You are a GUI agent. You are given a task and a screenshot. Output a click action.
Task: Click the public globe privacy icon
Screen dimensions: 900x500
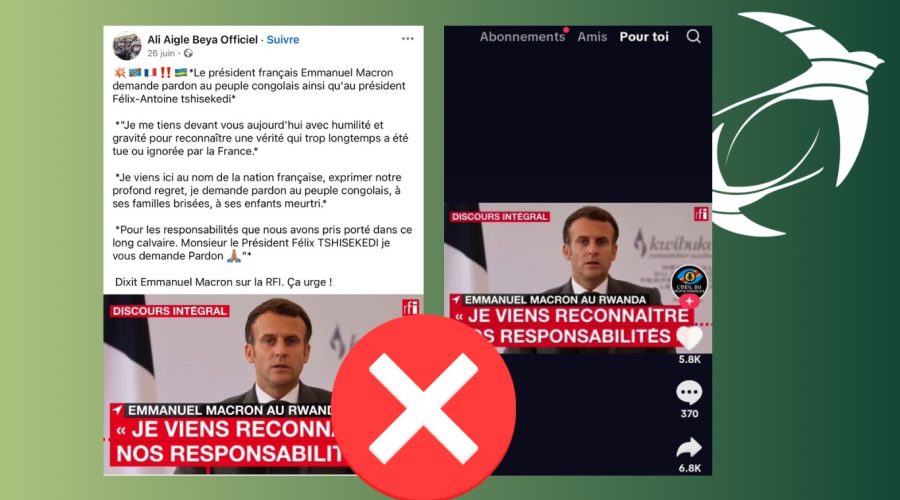coord(188,53)
